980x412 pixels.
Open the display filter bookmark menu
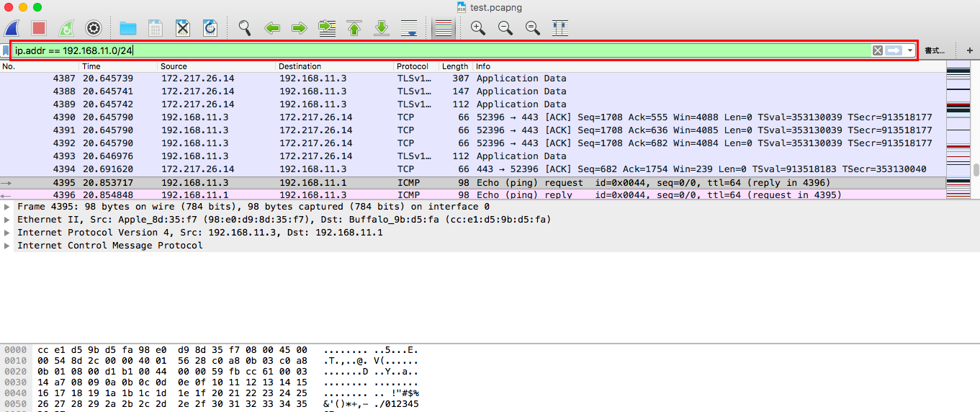(x=5, y=50)
